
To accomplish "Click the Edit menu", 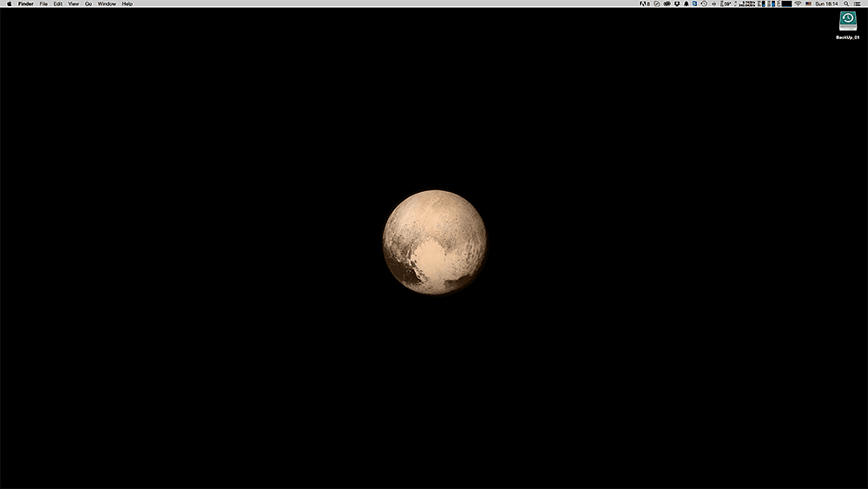I will pyautogui.click(x=57, y=3).
